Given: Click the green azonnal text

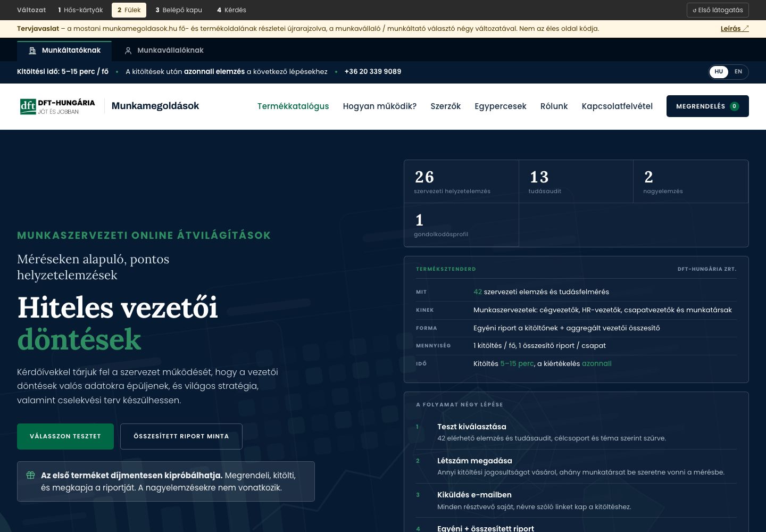Looking at the screenshot, I should tap(597, 364).
